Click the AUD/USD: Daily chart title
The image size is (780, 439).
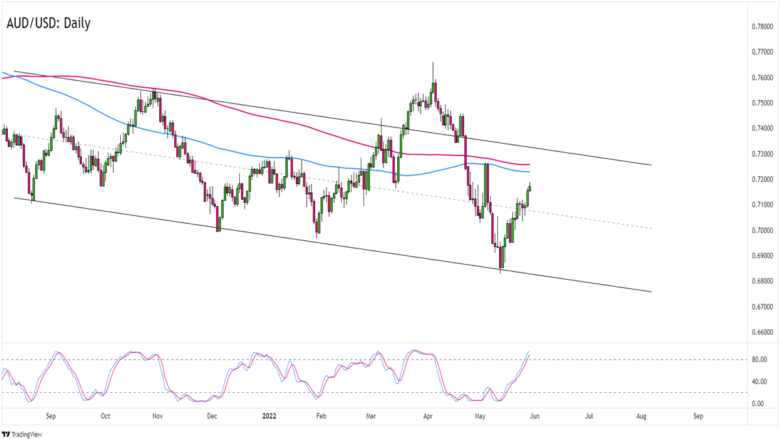(49, 23)
